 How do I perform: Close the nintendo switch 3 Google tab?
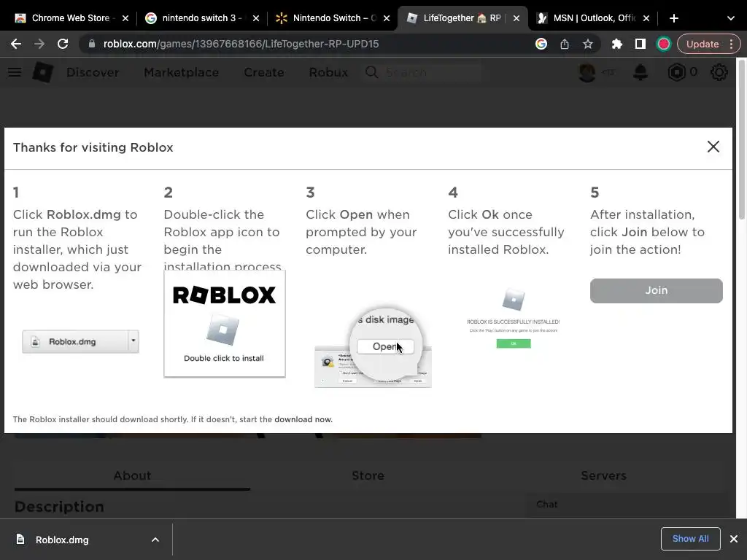click(256, 18)
